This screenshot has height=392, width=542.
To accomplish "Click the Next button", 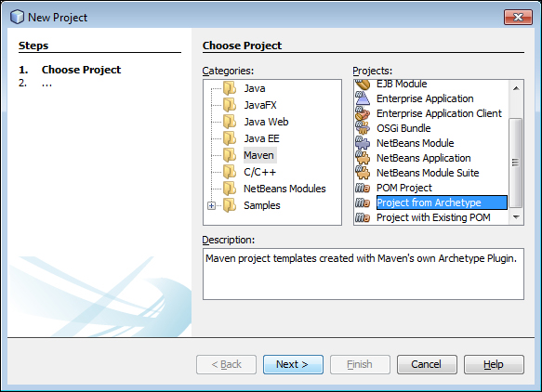I will point(293,364).
